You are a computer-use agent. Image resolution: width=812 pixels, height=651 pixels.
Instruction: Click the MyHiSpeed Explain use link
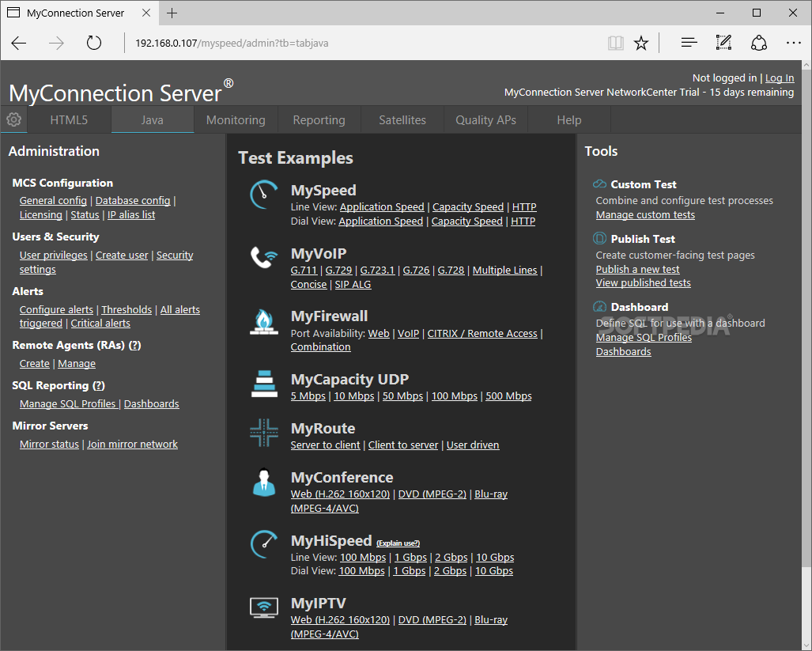[398, 543]
